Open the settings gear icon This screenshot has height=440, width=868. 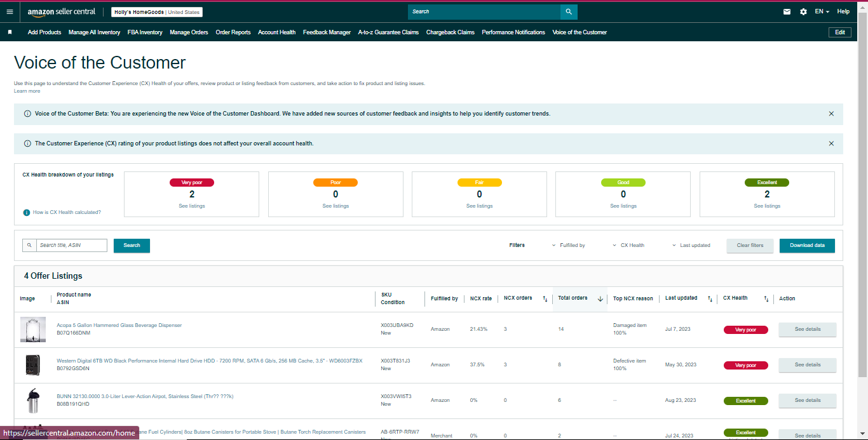(803, 11)
